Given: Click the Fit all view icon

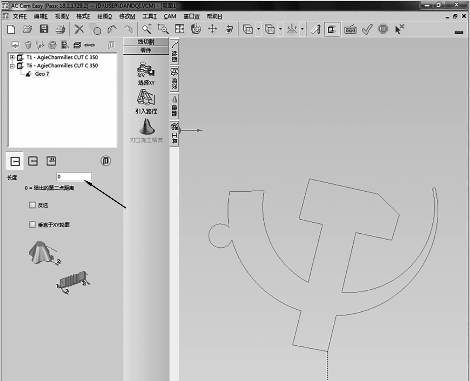Looking at the screenshot, I should pyautogui.click(x=179, y=29).
